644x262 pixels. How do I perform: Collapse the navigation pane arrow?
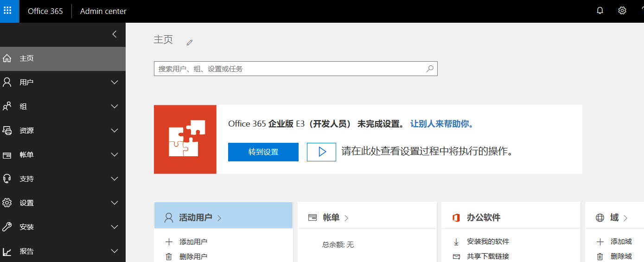point(114,34)
